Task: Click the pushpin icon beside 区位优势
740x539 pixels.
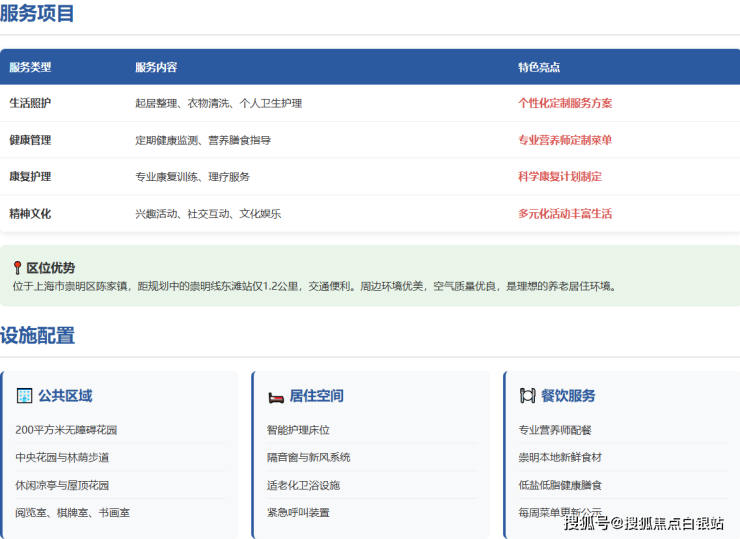Action: click(x=17, y=268)
